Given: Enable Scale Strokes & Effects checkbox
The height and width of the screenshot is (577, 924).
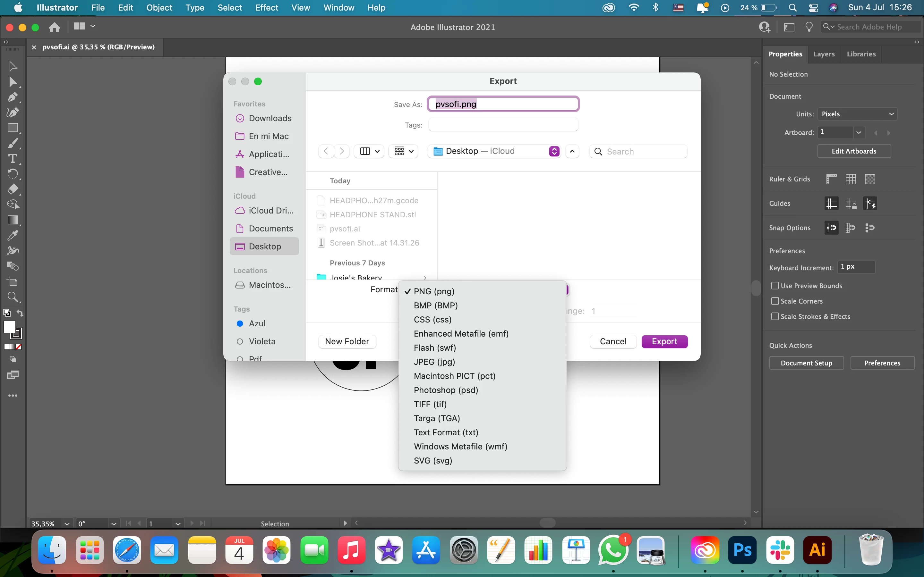Looking at the screenshot, I should 775,316.
